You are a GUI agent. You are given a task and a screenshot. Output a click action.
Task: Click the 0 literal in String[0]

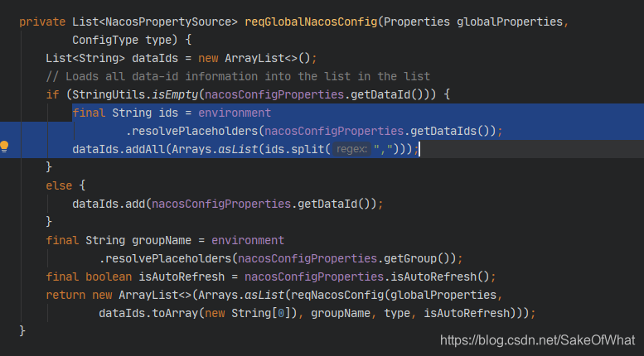[281, 313]
